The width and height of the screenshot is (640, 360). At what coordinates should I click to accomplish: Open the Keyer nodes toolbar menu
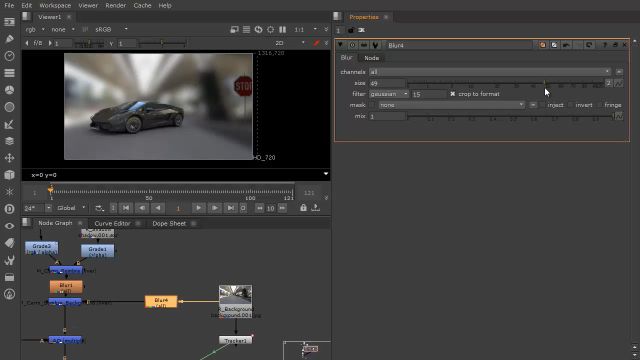[x=9, y=124]
